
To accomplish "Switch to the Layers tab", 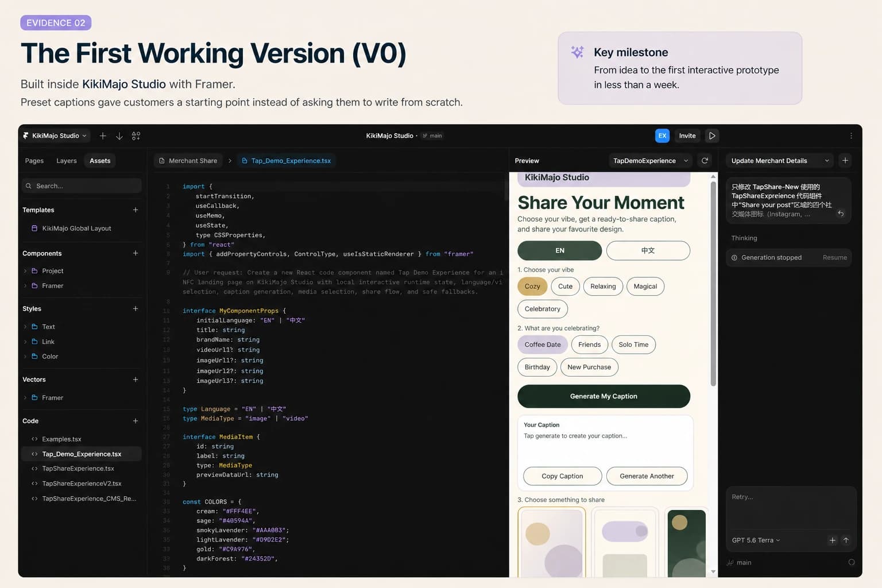I will tap(67, 161).
